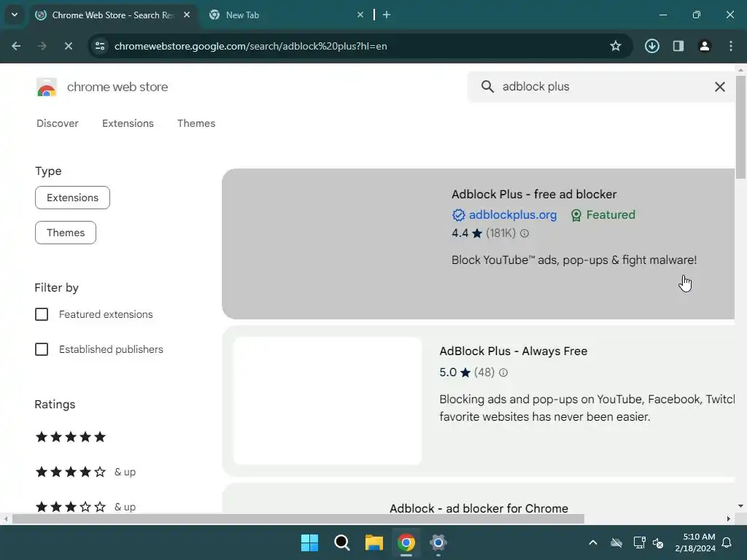Toggle the Chrome side panel icon
The image size is (747, 560).
[x=678, y=46]
